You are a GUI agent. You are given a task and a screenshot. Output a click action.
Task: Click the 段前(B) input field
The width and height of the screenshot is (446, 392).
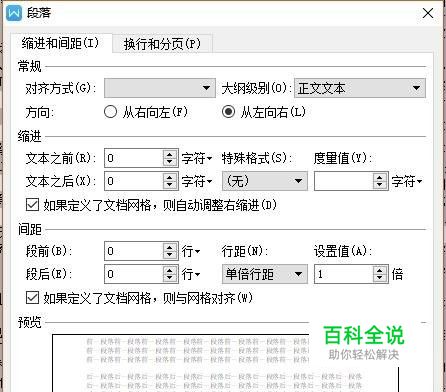(x=134, y=251)
